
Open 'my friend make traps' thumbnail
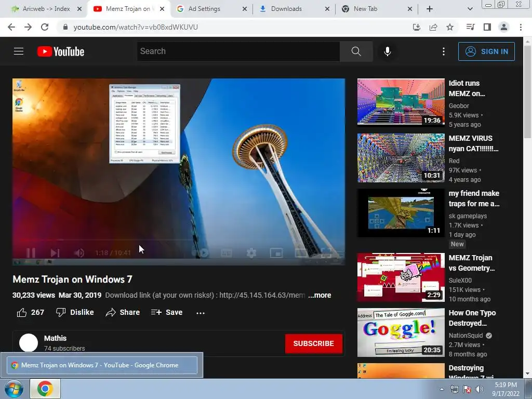pos(401,212)
